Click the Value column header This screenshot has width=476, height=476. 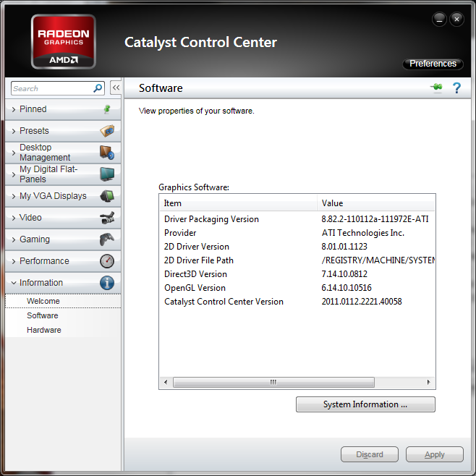[376, 203]
